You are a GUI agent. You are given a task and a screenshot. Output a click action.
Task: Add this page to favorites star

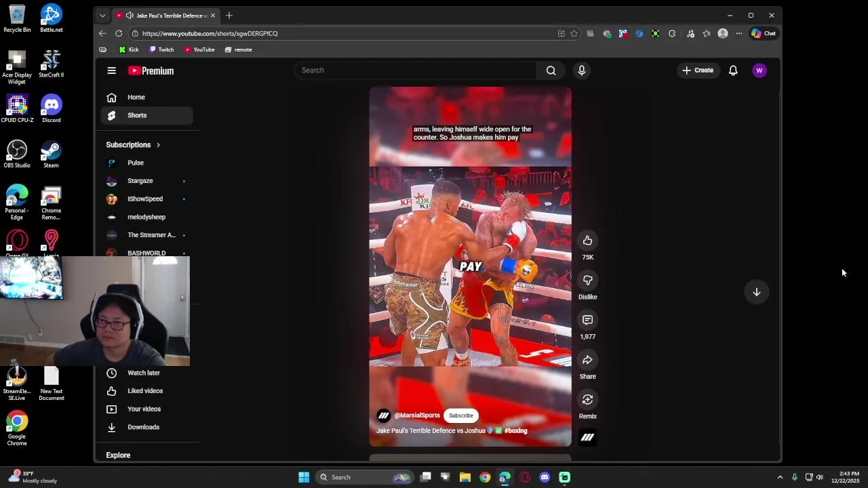pos(574,33)
